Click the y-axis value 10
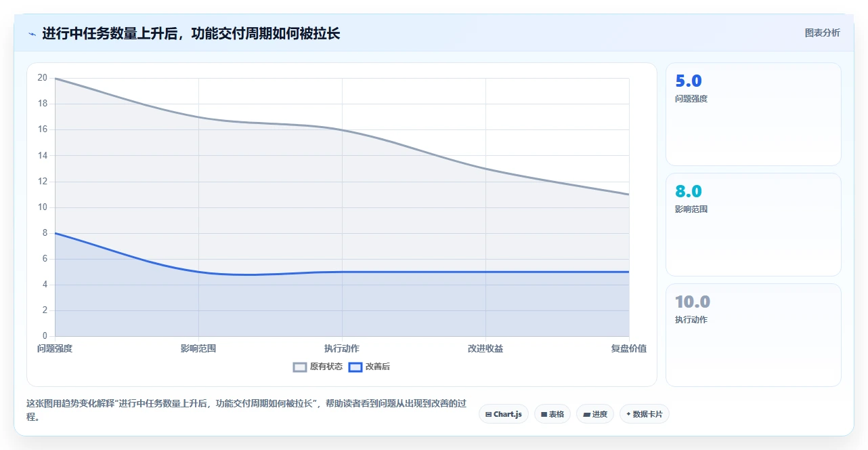The width and height of the screenshot is (868, 450). [x=43, y=207]
